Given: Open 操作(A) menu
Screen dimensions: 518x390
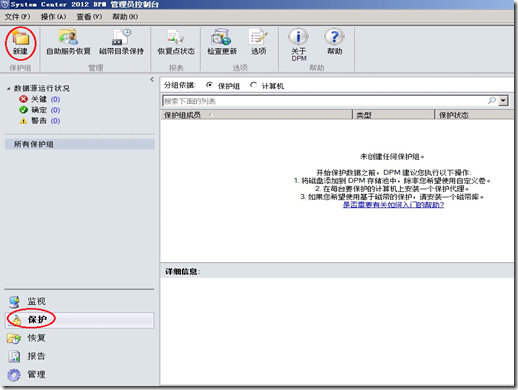Looking at the screenshot, I should coord(53,17).
